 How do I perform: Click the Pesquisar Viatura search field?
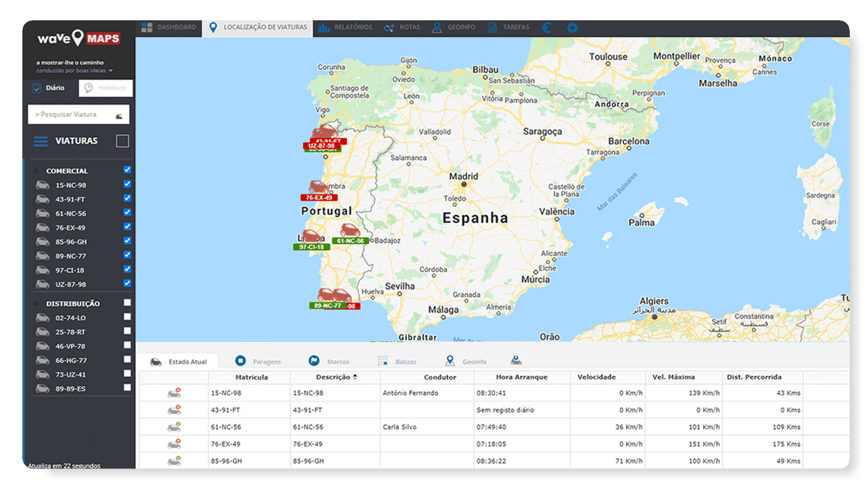(x=71, y=115)
